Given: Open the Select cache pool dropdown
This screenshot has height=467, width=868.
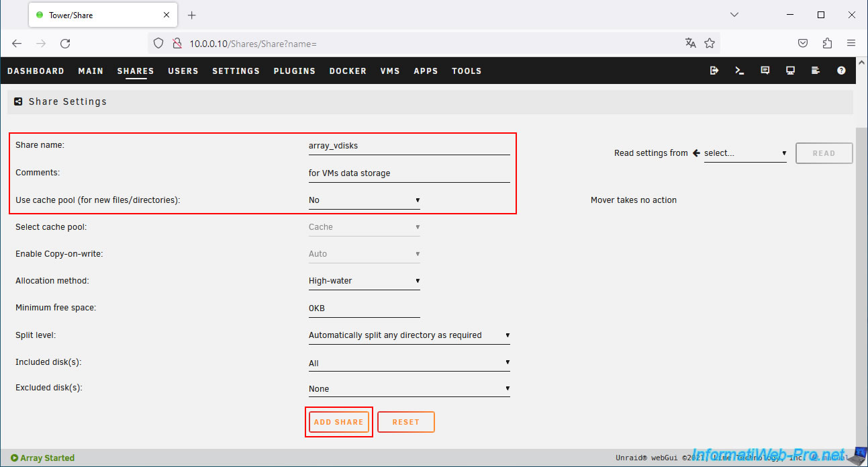Looking at the screenshot, I should pyautogui.click(x=364, y=227).
